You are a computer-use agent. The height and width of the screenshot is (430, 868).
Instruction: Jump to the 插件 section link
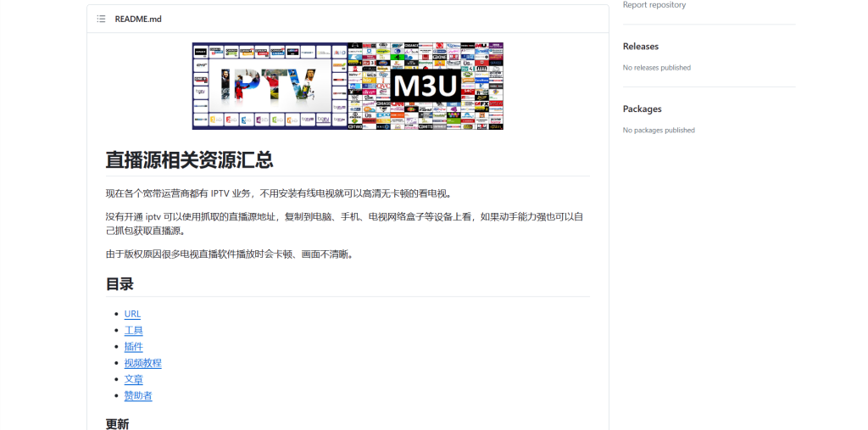click(133, 347)
